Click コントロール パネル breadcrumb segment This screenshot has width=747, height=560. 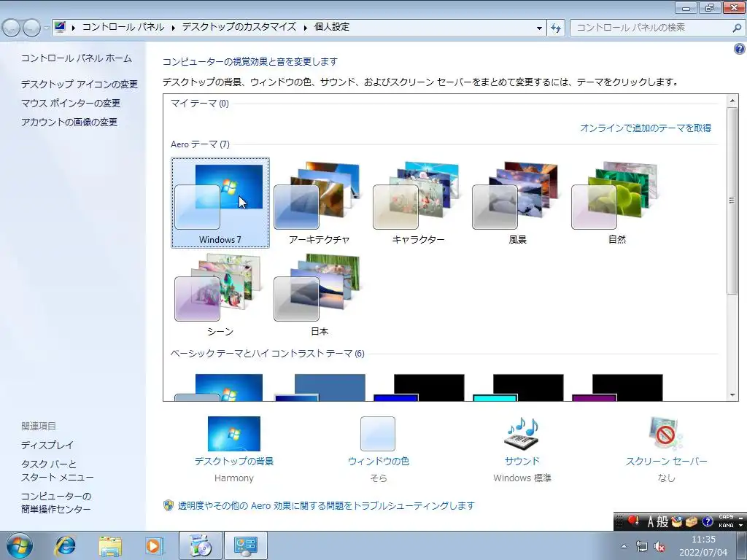pos(123,27)
